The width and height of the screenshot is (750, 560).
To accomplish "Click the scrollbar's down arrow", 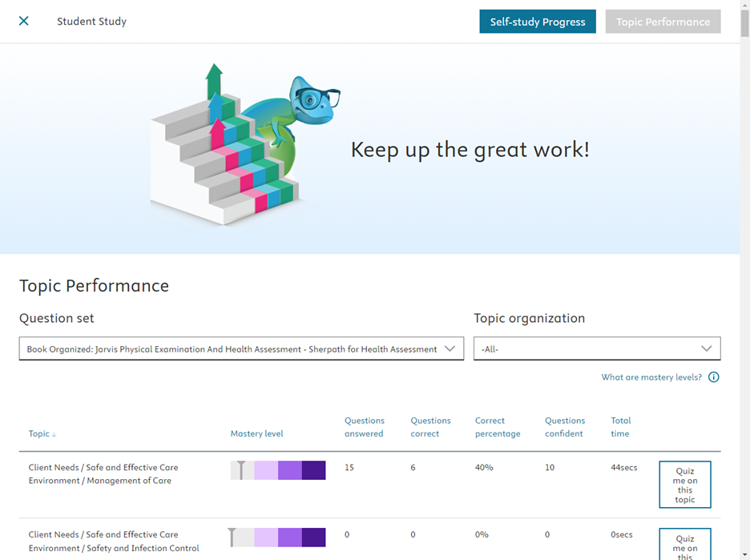I will tap(745, 554).
